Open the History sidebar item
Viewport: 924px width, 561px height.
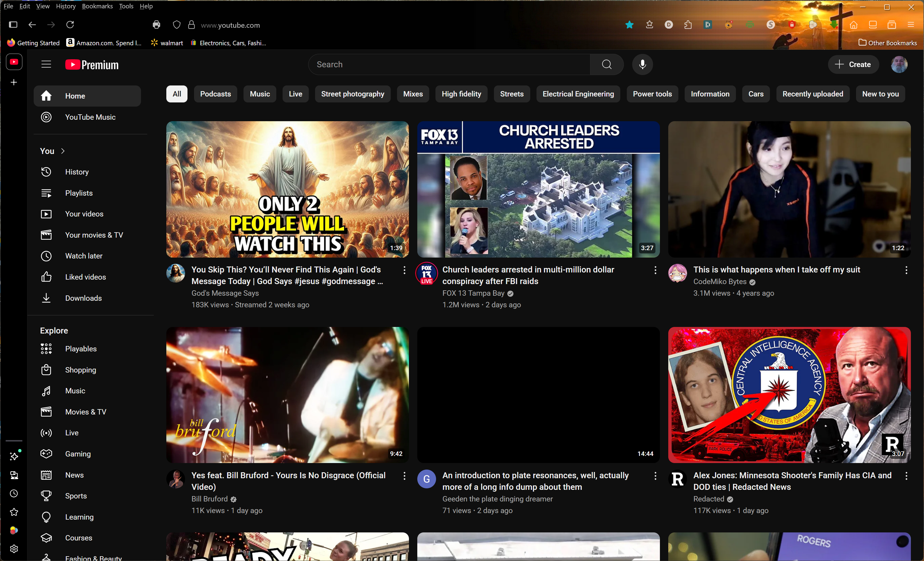[x=77, y=172]
